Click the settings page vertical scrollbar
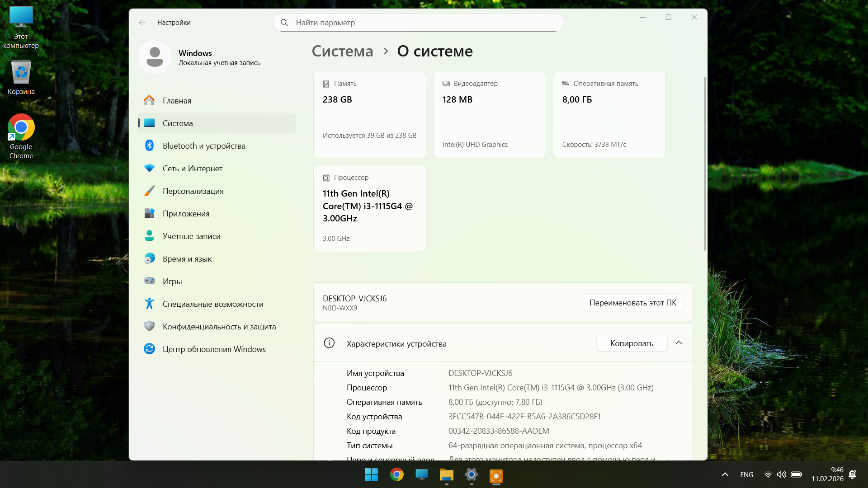This screenshot has width=868, height=488. click(x=705, y=163)
